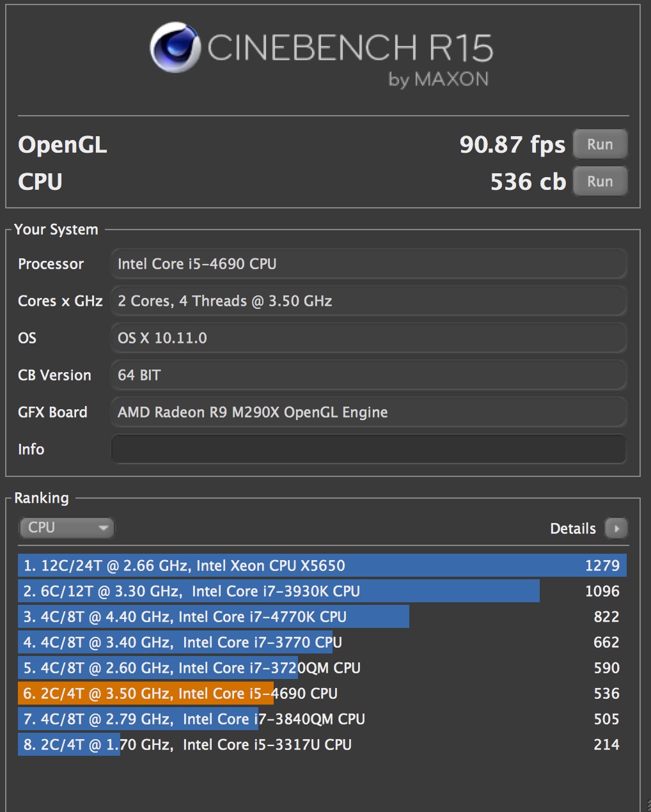Screen dimensions: 651x812
Task: Select ranking row 7 Intel Core i7-3840QM
Action: [322, 719]
